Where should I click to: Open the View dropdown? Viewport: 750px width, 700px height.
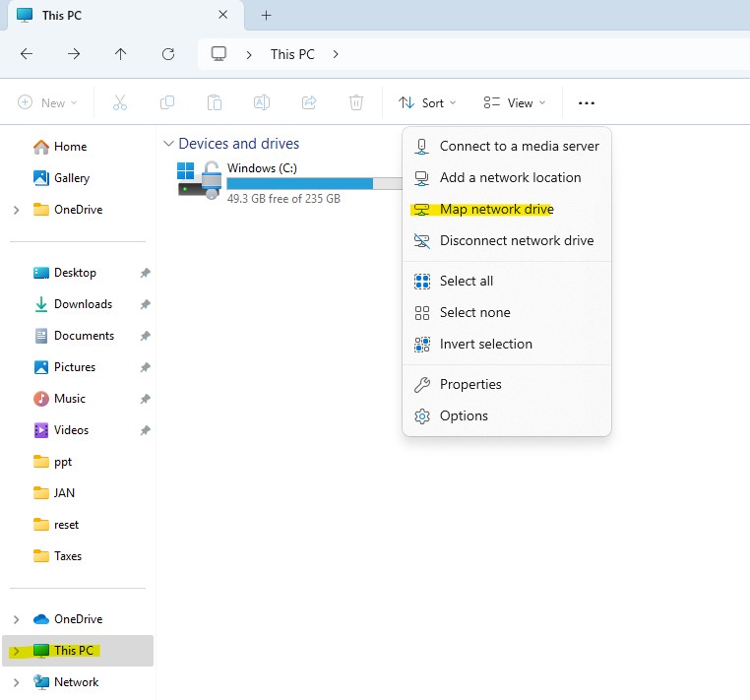[x=514, y=102]
